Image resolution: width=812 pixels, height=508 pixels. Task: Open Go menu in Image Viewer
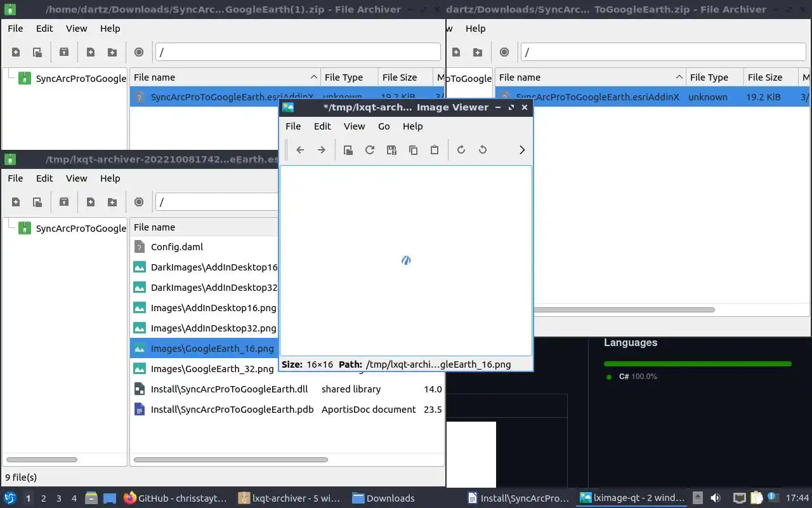384,126
